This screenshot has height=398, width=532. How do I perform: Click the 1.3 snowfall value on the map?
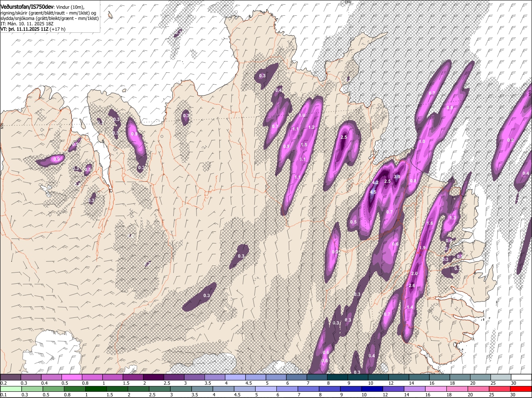(453, 218)
